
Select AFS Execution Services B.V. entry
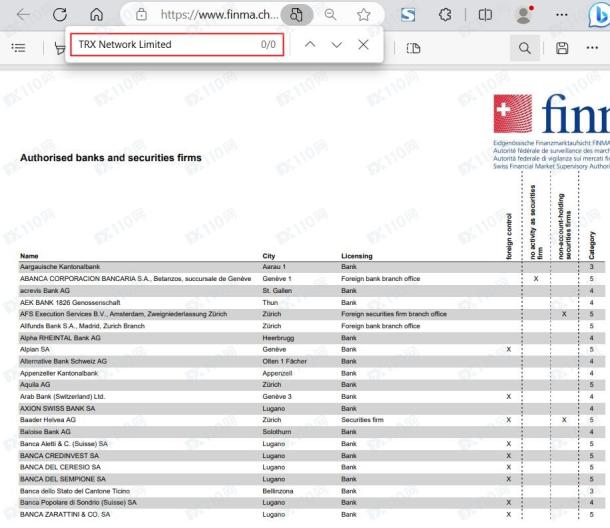(x=123, y=314)
